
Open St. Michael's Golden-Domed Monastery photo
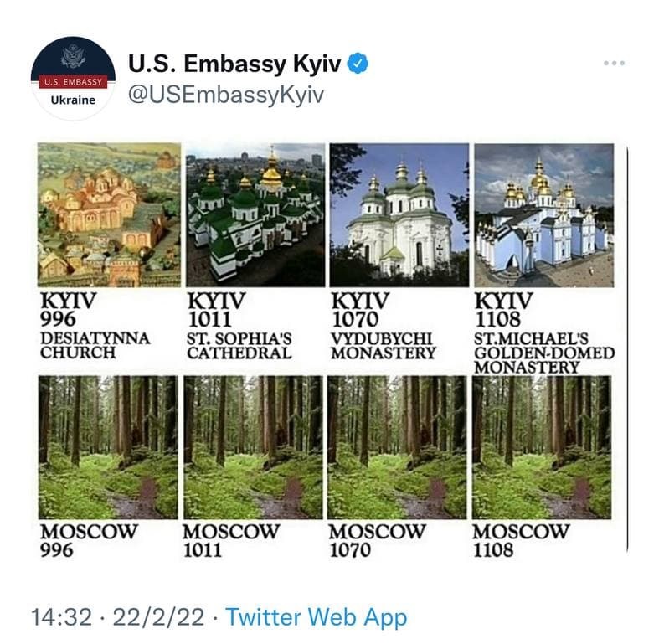point(544,215)
